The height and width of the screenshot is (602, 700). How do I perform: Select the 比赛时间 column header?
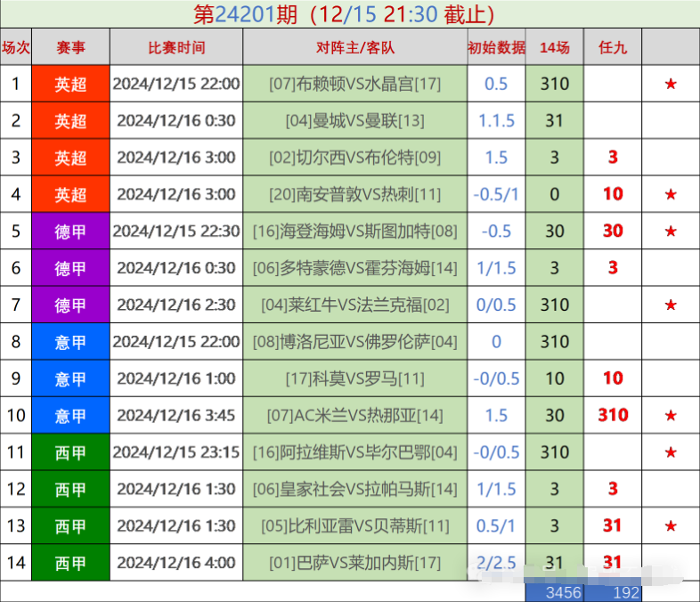click(176, 47)
